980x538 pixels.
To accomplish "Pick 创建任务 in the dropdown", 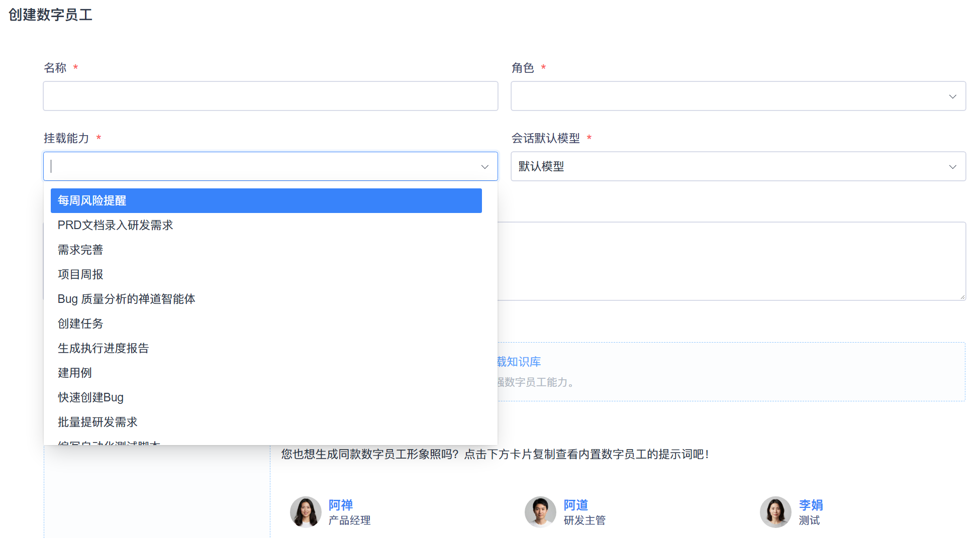I will click(x=266, y=324).
